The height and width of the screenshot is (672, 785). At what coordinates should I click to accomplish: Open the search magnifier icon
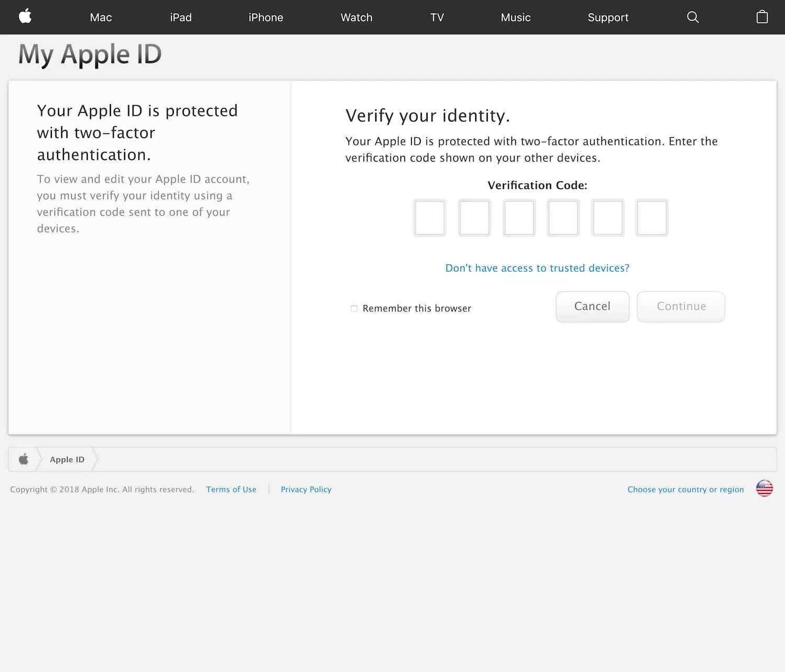(x=693, y=17)
